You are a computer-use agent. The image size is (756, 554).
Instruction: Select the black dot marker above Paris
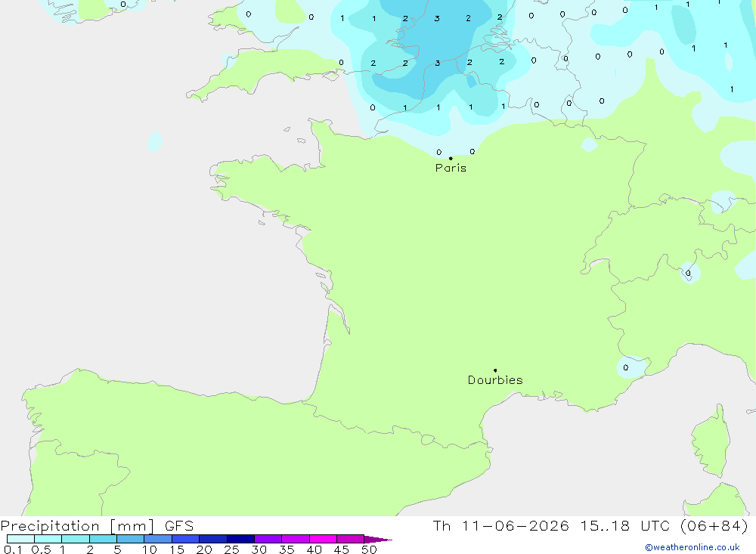pyautogui.click(x=451, y=158)
